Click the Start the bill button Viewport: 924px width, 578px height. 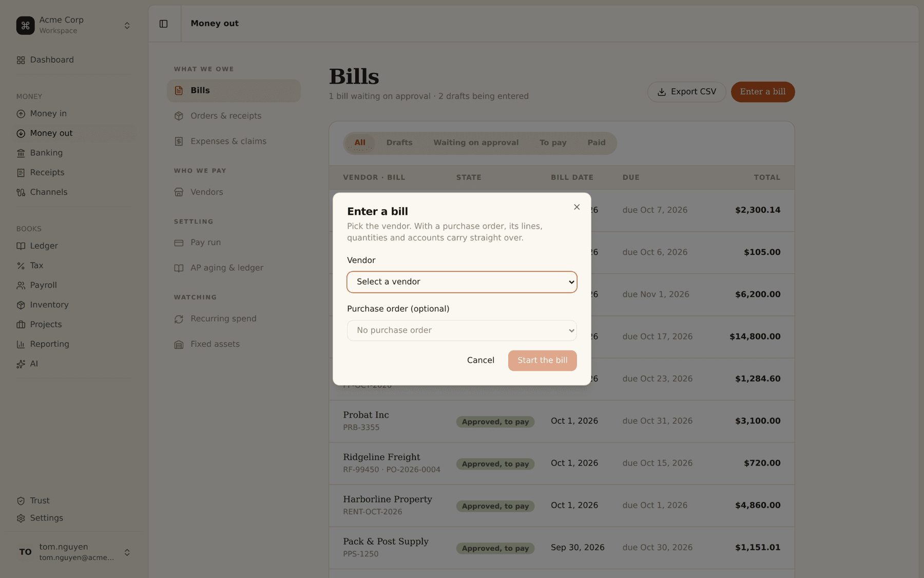(x=542, y=361)
